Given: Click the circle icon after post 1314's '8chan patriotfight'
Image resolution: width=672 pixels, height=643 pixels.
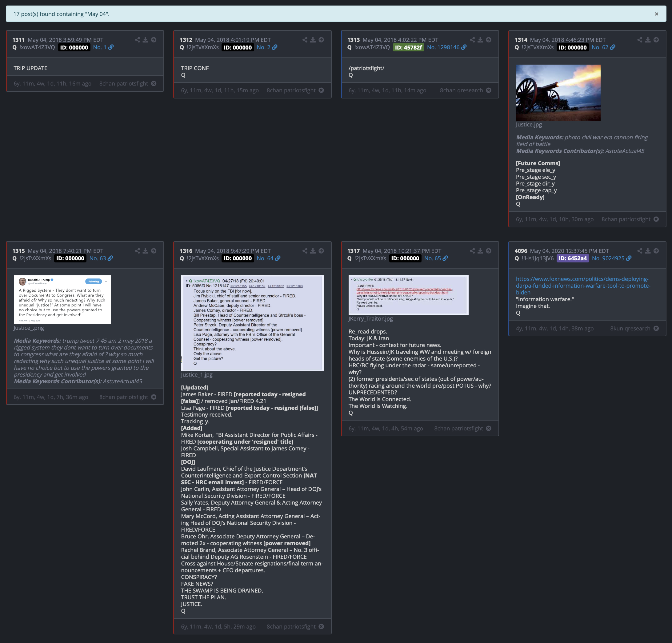Looking at the screenshot, I should [x=656, y=219].
